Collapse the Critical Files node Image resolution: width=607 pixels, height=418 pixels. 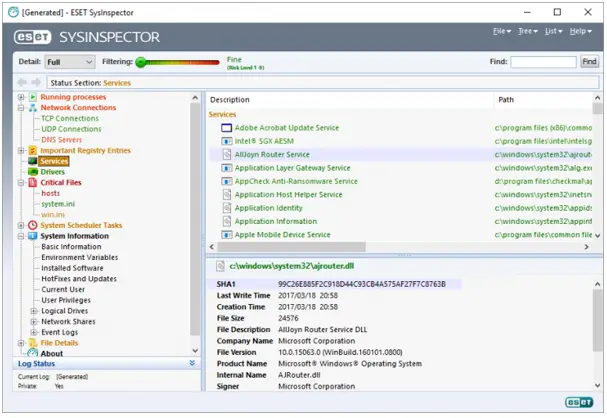point(21,183)
